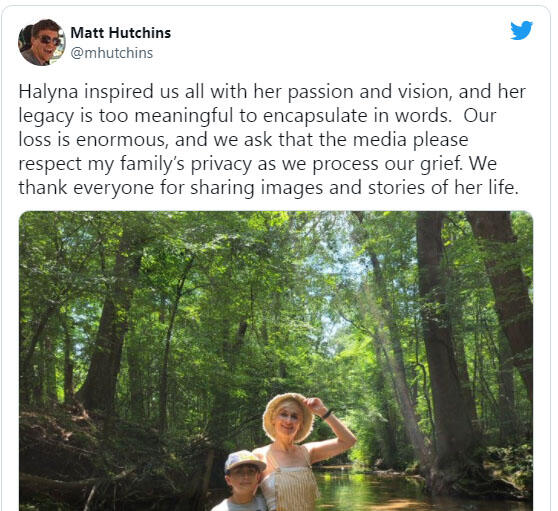Open the embedded forest photo
The width and height of the screenshot is (558, 511).
276,361
